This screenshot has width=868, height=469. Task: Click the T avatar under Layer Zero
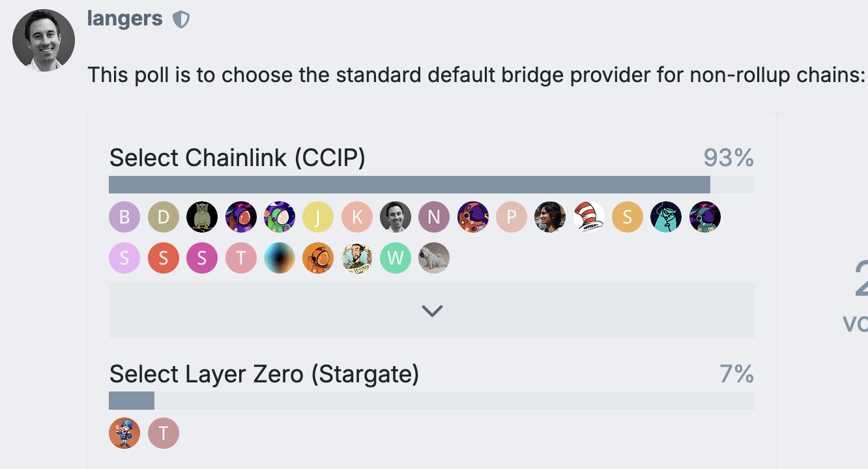tap(164, 433)
